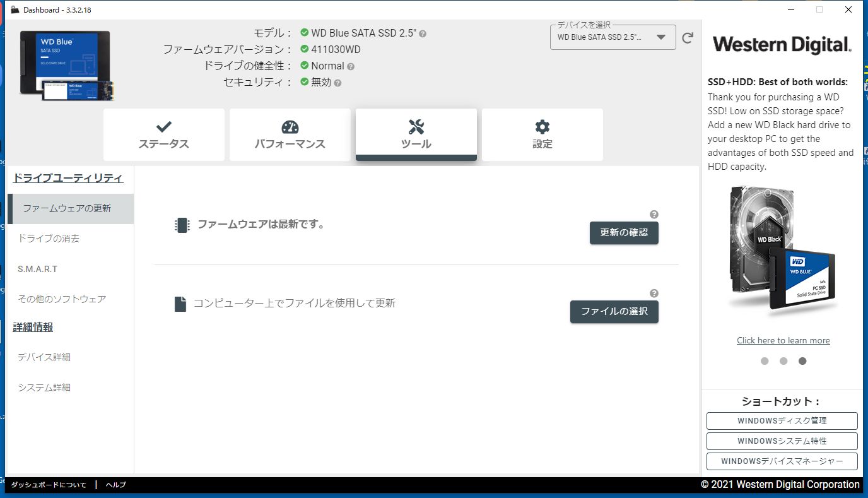Screen dimensions: 868x498
Task: Open the 設定 tab
Action: [542, 134]
